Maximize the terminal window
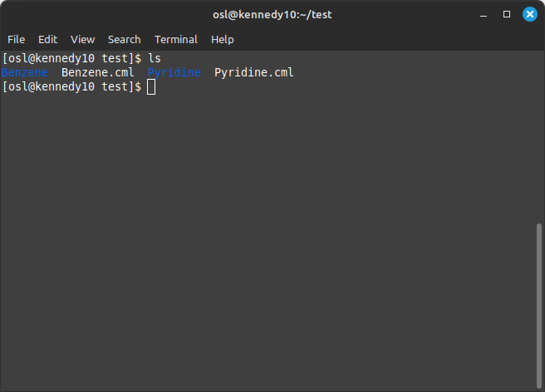 [507, 14]
